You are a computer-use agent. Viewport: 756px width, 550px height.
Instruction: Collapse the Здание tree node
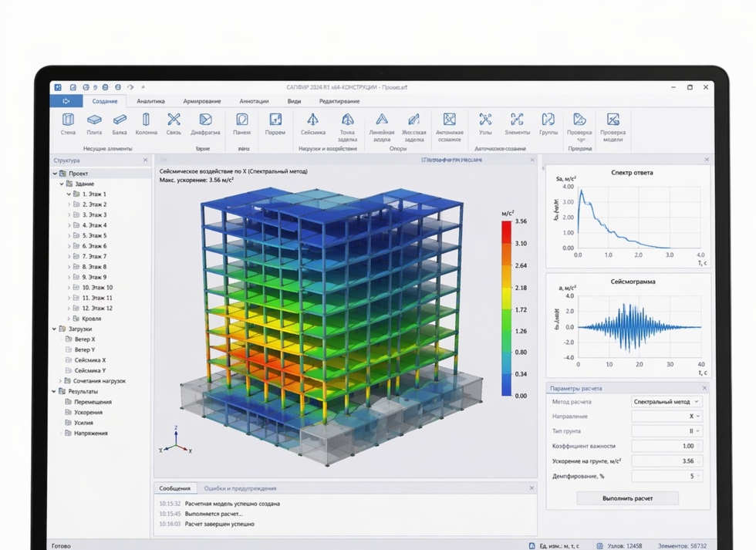62,184
